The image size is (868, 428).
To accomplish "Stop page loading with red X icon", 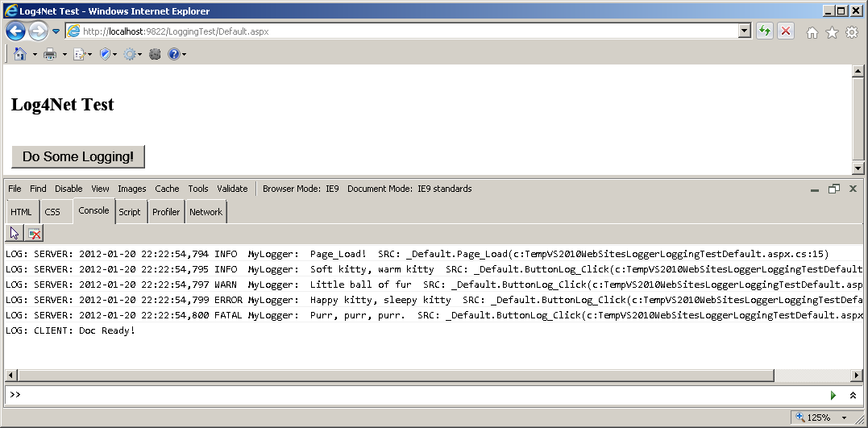I will point(786,31).
